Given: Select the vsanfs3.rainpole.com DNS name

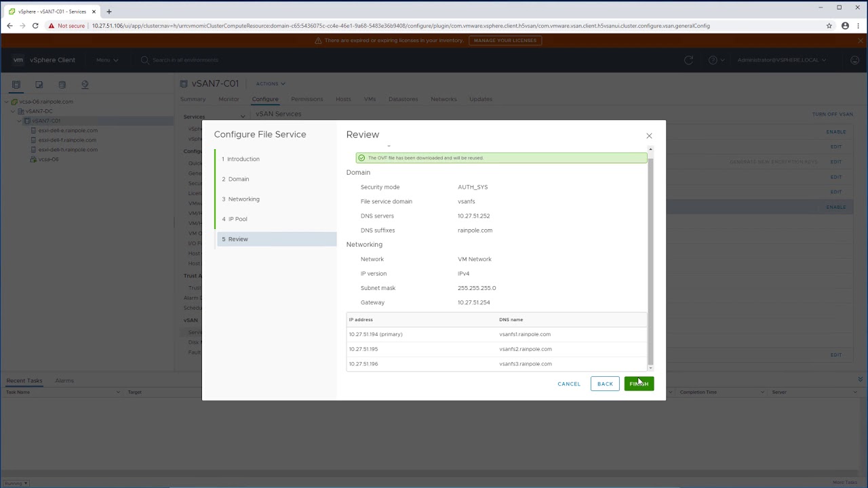Looking at the screenshot, I should click(526, 364).
